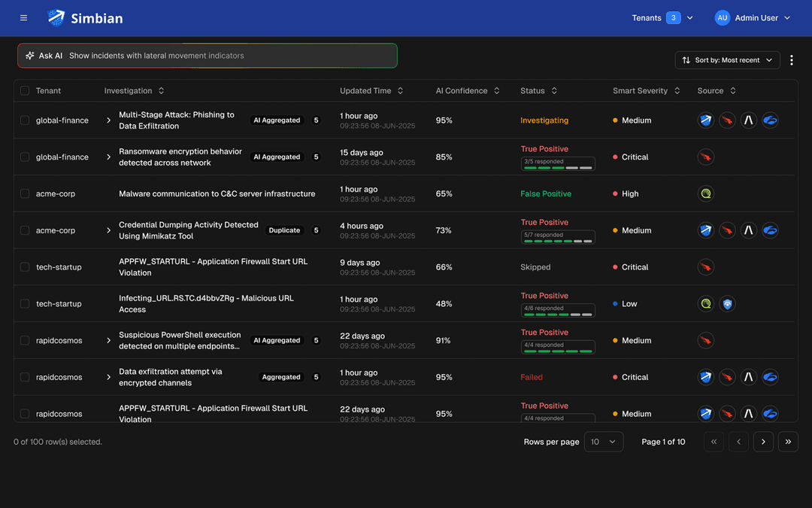The height and width of the screenshot is (508, 812).
Task: Open the three-dot more options menu
Action: point(792,60)
